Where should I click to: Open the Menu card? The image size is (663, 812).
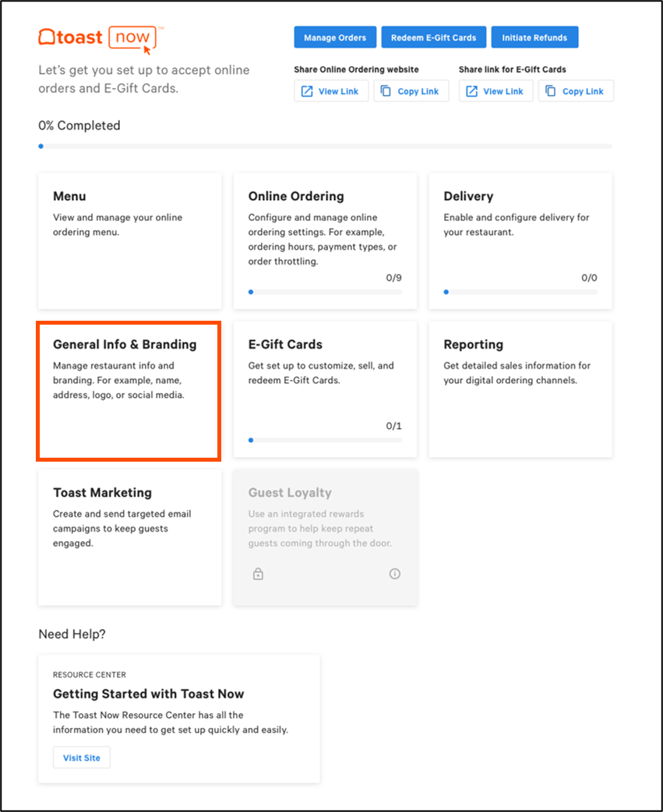129,241
